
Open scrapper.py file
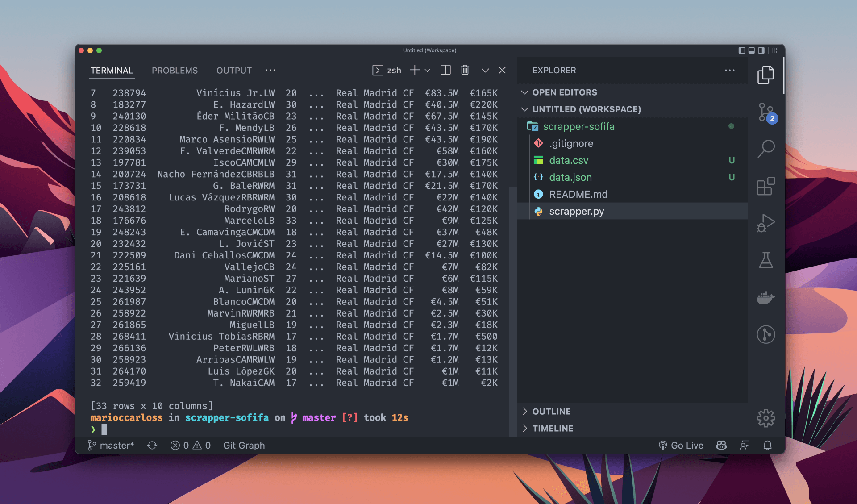(632, 211)
